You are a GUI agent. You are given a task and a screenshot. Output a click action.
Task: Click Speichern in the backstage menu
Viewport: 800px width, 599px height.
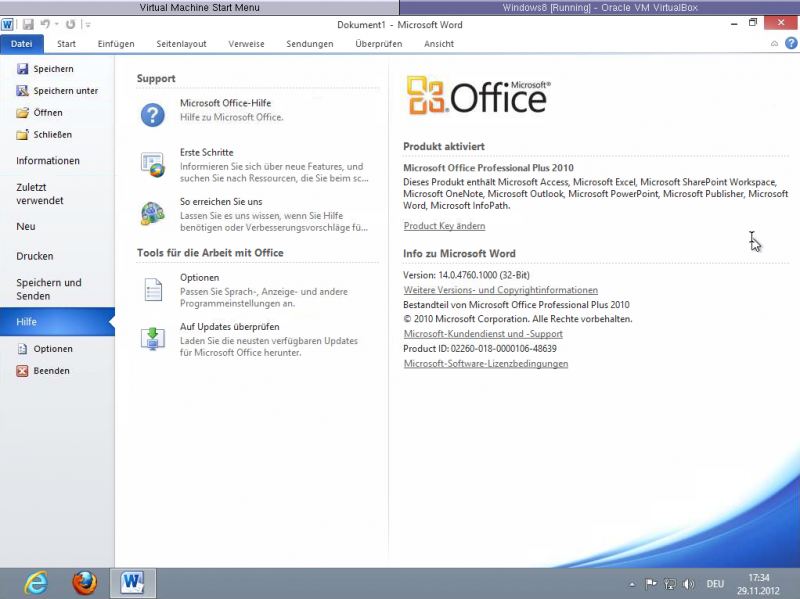57,69
